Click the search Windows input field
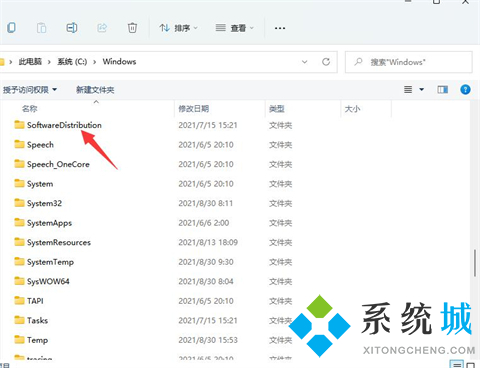 409,62
